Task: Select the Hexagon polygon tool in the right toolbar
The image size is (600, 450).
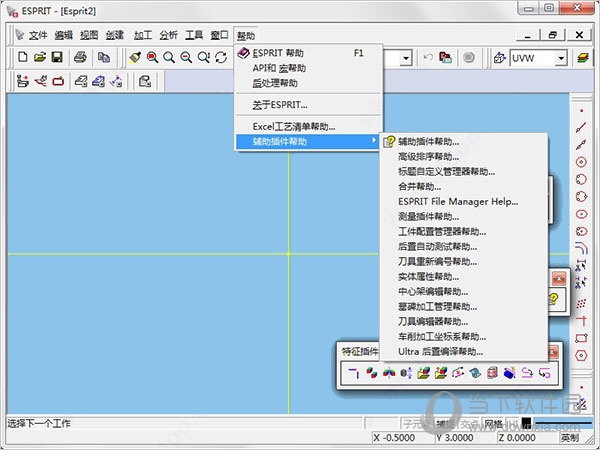Action: click(x=581, y=355)
